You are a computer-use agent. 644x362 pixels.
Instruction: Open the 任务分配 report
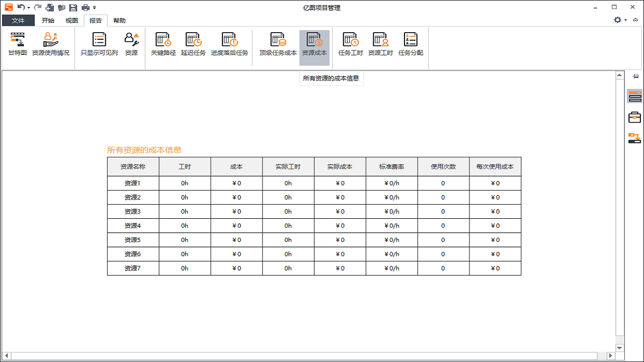[410, 44]
